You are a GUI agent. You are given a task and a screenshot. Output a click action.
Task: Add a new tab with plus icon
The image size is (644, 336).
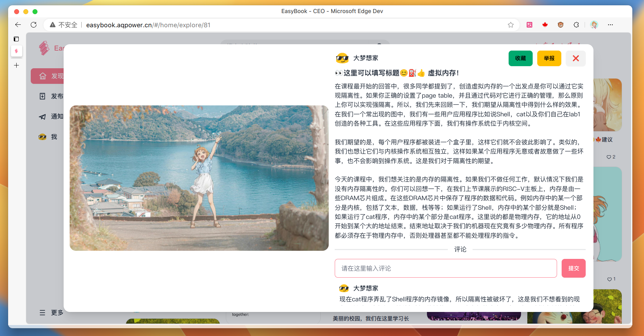pyautogui.click(x=16, y=65)
